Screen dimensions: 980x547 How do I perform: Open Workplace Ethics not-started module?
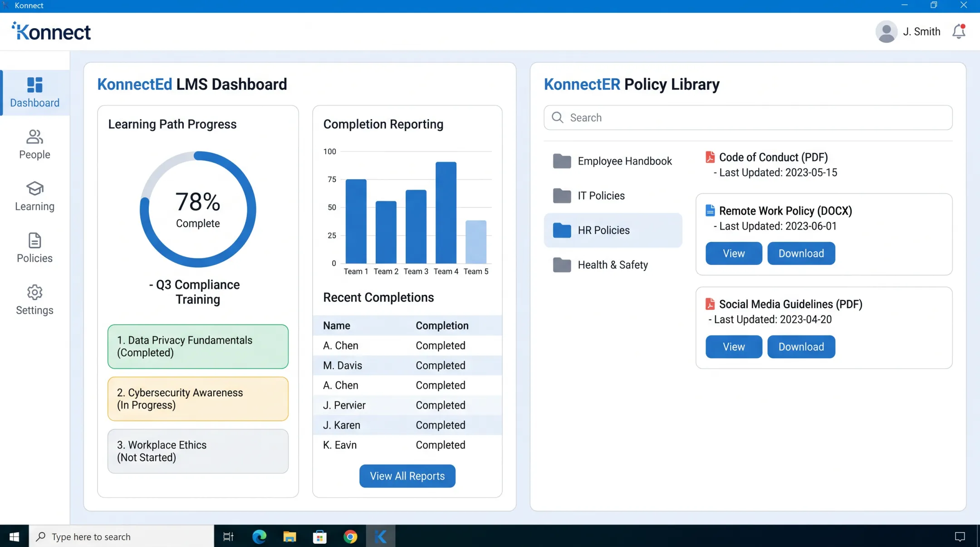tap(198, 451)
